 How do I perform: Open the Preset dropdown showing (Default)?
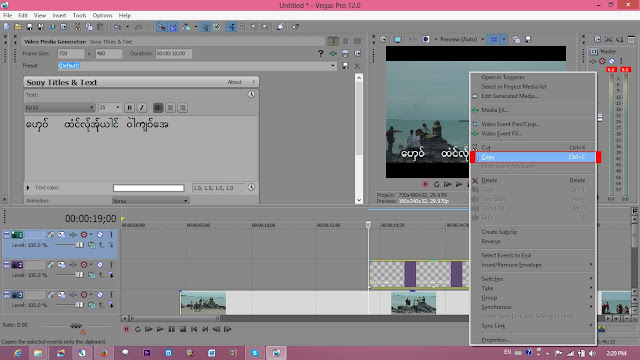[332, 66]
